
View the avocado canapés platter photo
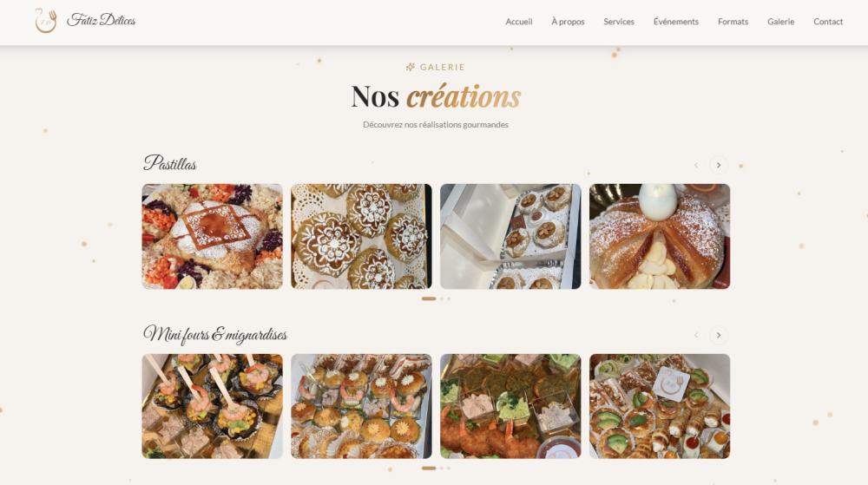tap(660, 406)
